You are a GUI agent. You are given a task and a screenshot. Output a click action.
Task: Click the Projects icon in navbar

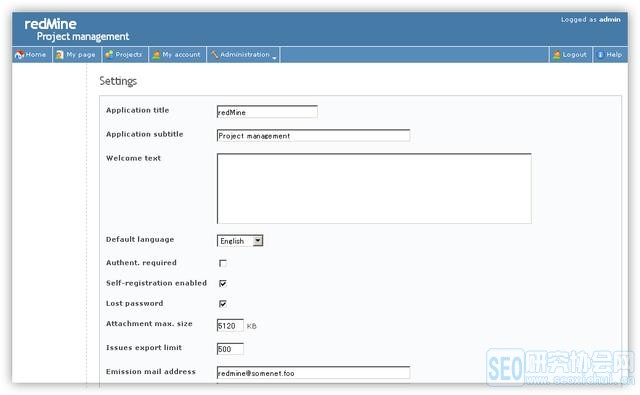tap(109, 55)
